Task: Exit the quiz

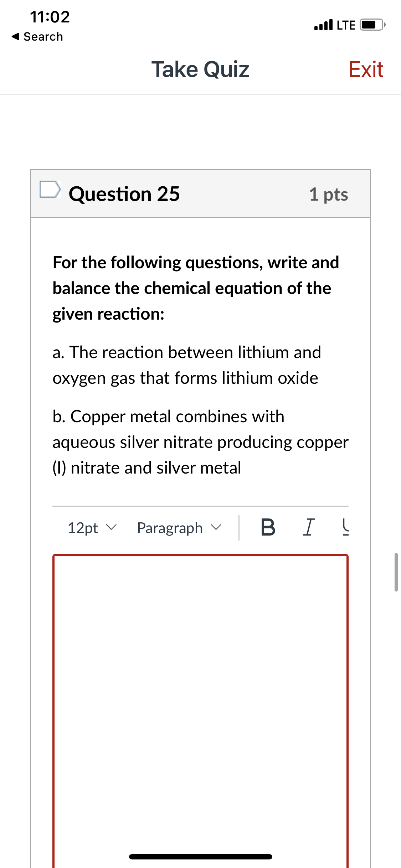Action: pos(366,69)
